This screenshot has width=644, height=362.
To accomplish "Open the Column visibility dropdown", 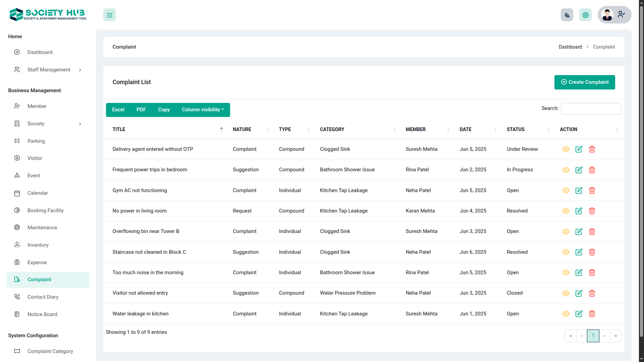I will (x=202, y=110).
